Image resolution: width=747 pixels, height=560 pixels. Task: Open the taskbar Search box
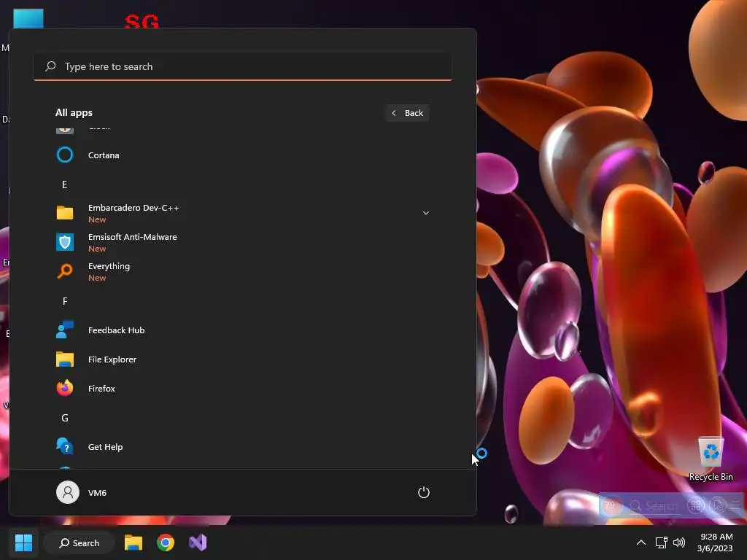click(x=79, y=542)
